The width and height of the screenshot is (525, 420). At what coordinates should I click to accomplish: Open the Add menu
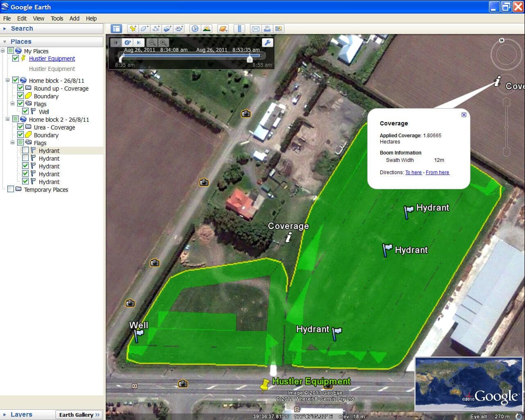tap(74, 18)
